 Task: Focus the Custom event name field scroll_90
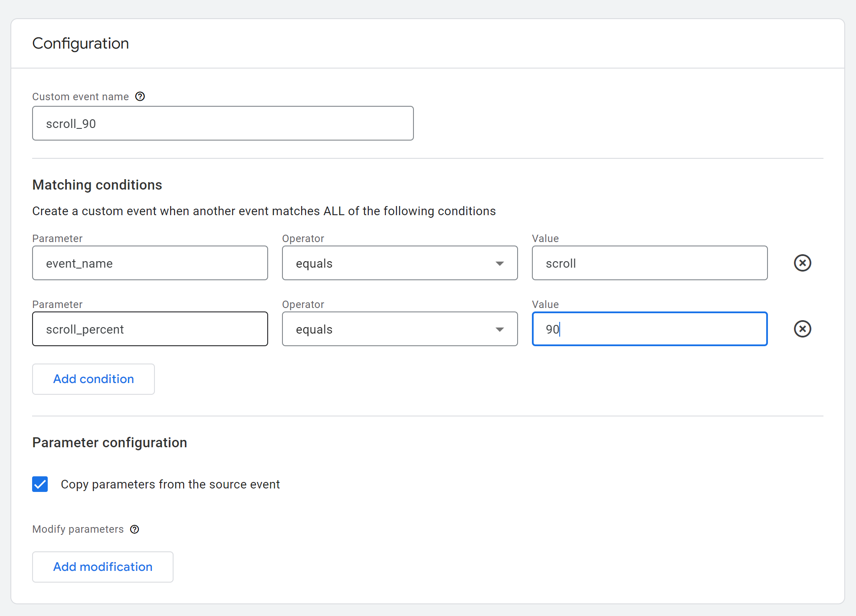coord(223,124)
